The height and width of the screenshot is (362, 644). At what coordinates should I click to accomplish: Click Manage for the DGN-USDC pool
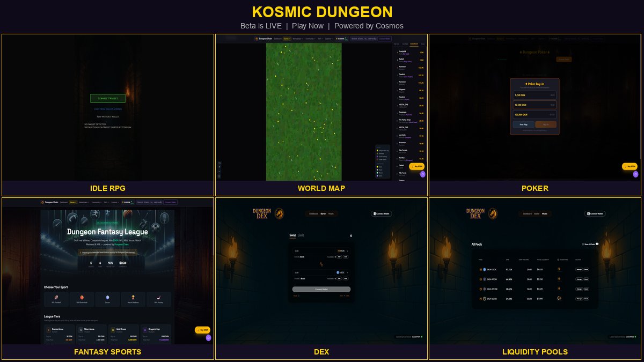[x=579, y=270]
